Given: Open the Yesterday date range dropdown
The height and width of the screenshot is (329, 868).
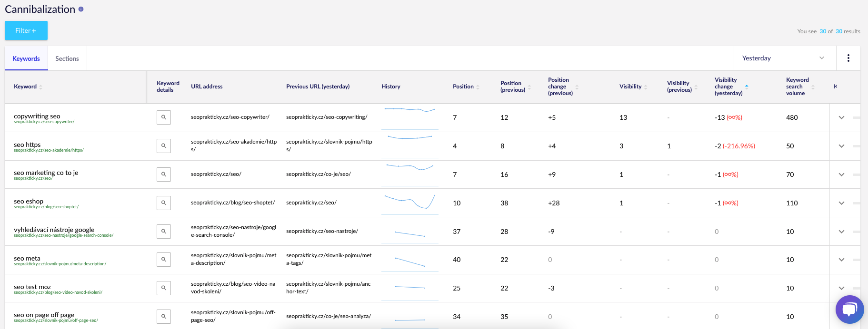Looking at the screenshot, I should click(x=785, y=58).
